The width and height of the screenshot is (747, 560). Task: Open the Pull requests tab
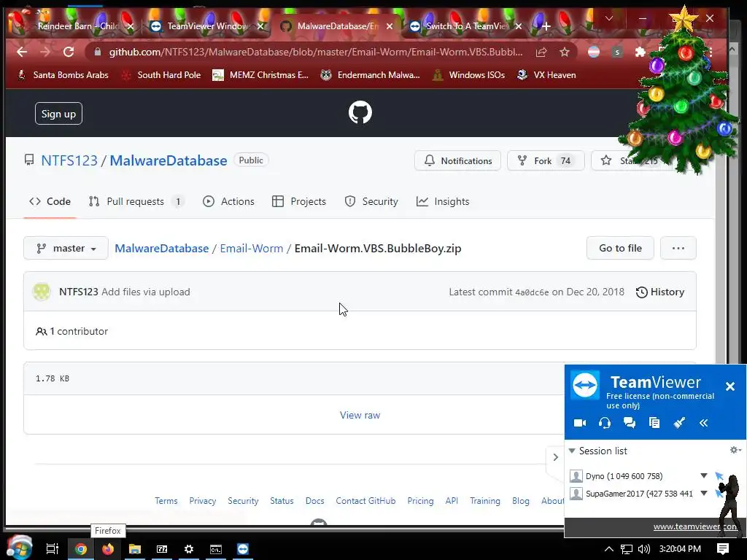click(136, 201)
